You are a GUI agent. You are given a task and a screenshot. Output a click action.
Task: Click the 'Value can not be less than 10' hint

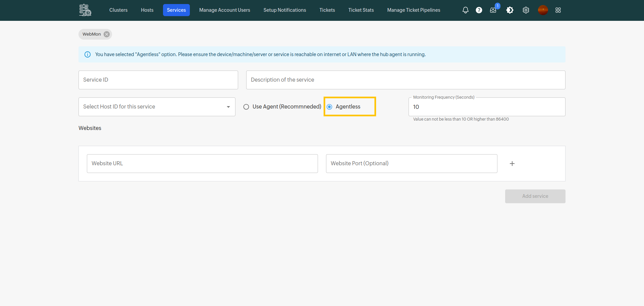point(461,119)
